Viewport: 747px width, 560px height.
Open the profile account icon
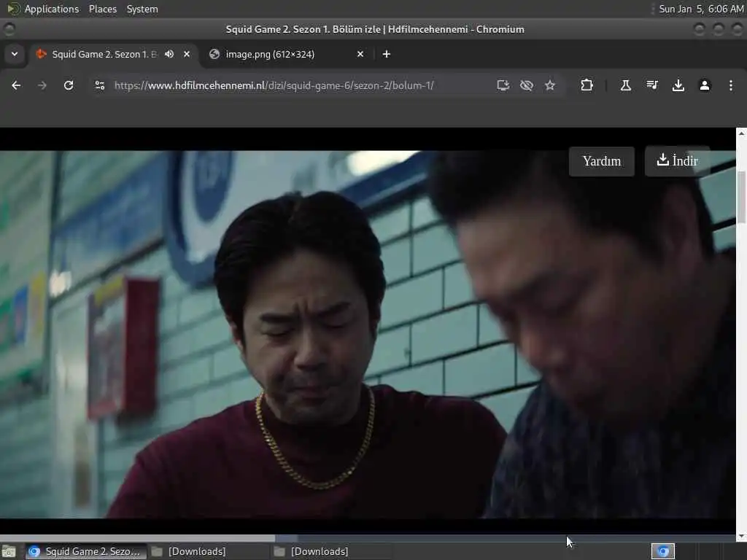coord(705,85)
